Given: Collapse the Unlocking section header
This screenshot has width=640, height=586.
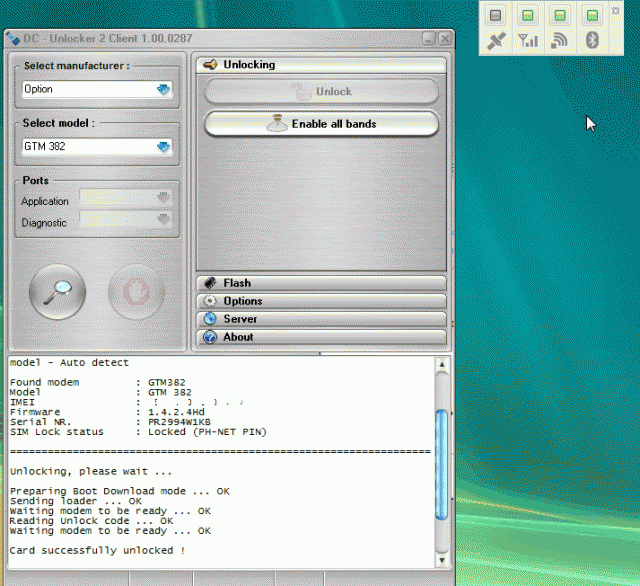Looking at the screenshot, I should 322,65.
